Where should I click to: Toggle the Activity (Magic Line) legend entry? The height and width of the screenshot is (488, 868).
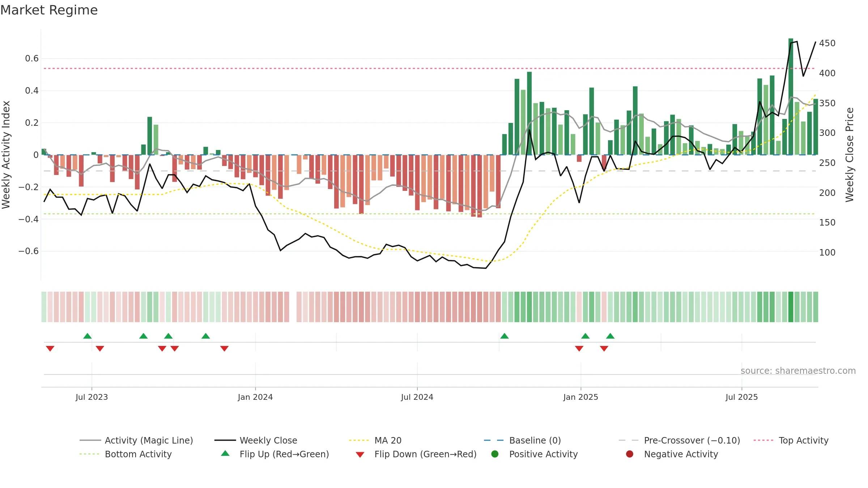(x=136, y=440)
